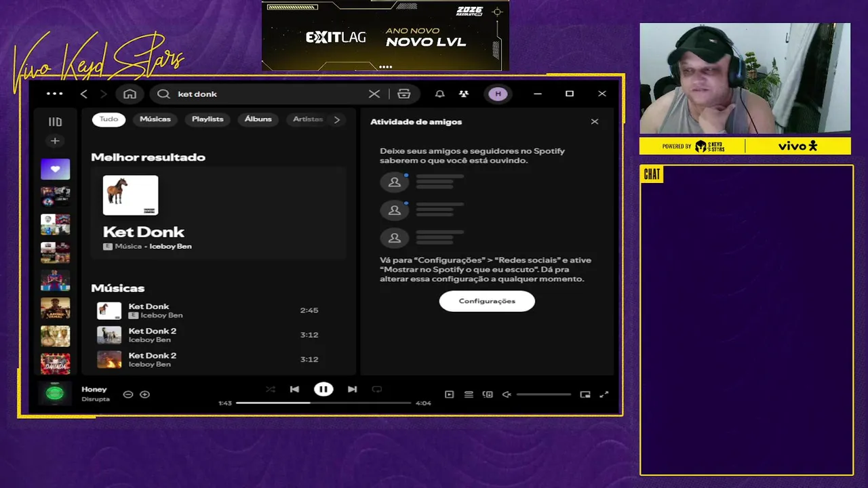Select the Álbuns filter chip
The height and width of the screenshot is (488, 868).
coord(258,119)
